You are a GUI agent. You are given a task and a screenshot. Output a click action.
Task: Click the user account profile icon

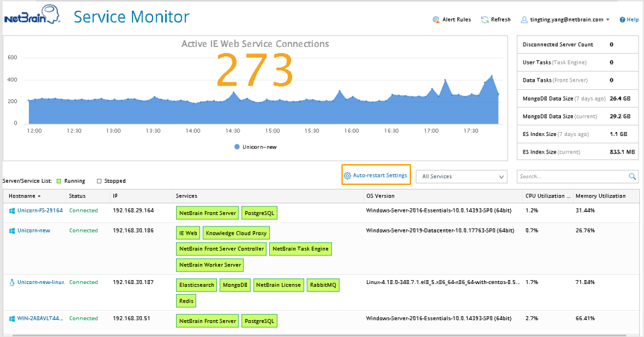(x=524, y=19)
